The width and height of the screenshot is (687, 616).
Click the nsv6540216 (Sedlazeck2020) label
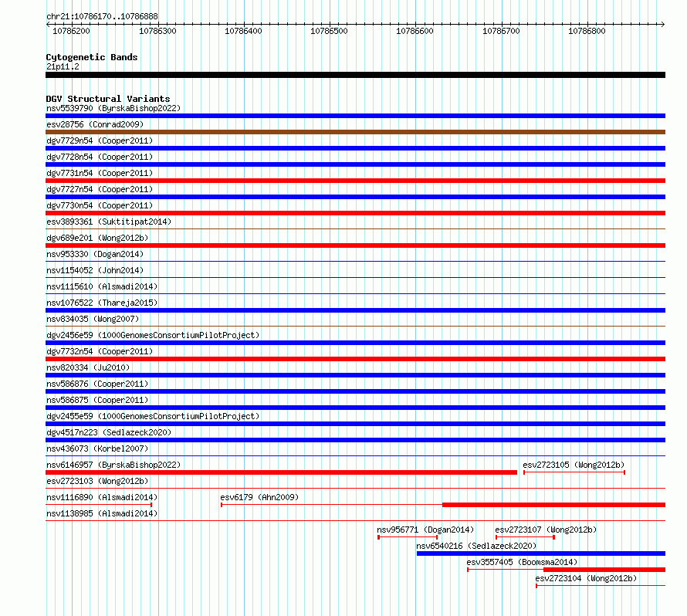coord(476,546)
